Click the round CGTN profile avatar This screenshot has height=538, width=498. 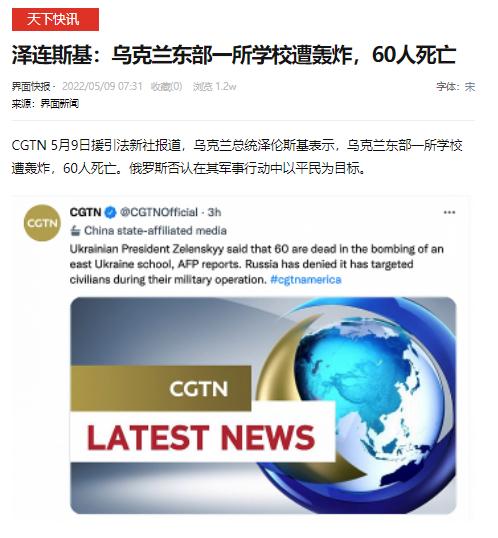42,223
